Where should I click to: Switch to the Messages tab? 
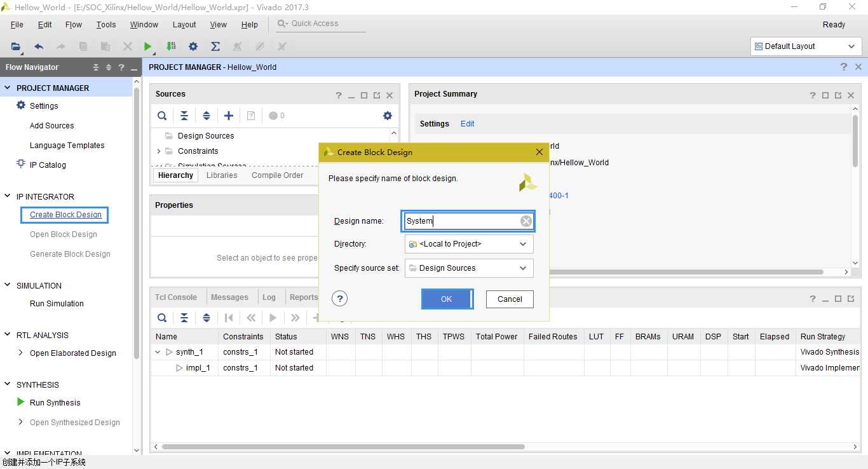pyautogui.click(x=229, y=297)
